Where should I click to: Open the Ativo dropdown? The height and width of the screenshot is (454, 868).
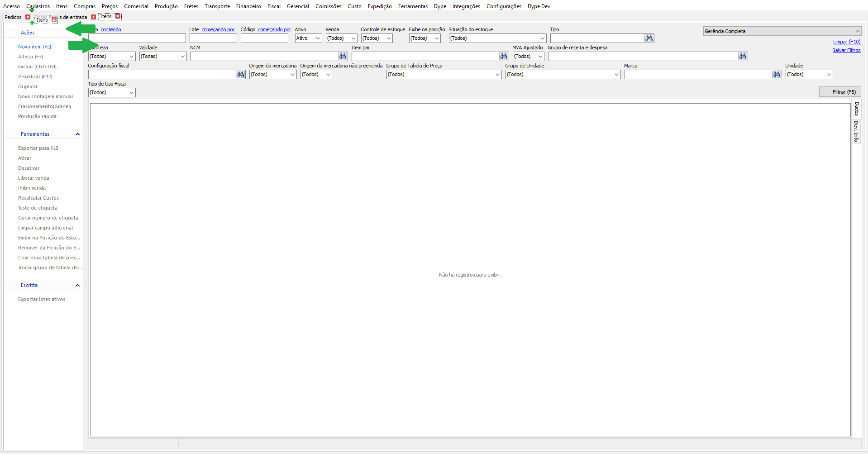309,38
